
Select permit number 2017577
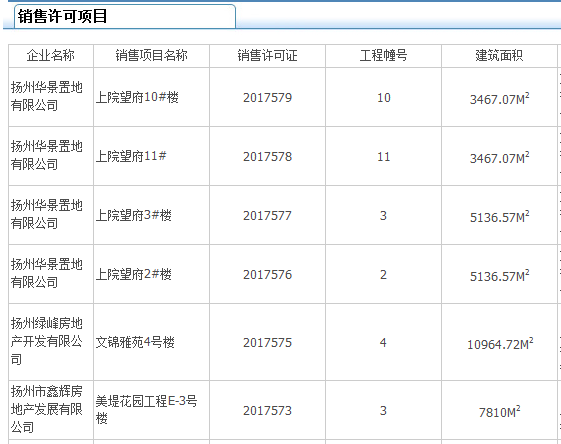click(267, 216)
